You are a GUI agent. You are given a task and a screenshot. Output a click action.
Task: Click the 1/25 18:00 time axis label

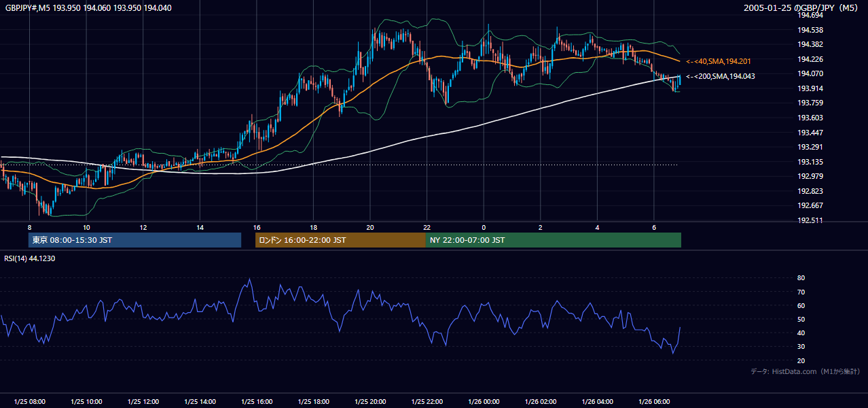313,402
